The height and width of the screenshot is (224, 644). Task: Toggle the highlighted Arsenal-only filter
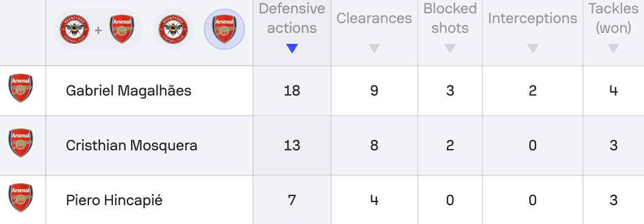[x=224, y=30]
